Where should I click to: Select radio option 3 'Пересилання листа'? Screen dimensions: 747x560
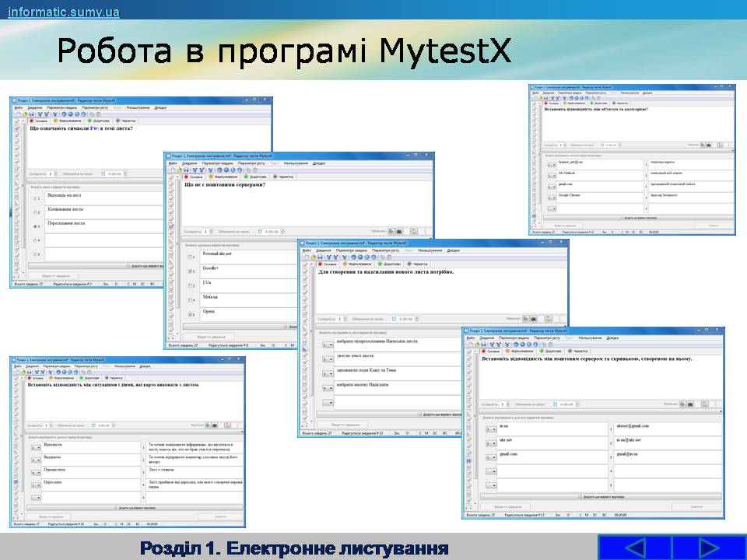[36, 226]
